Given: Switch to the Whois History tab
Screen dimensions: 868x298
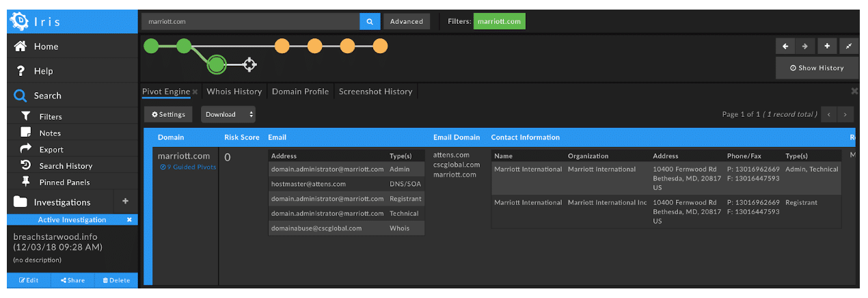Looking at the screenshot, I should [x=234, y=92].
